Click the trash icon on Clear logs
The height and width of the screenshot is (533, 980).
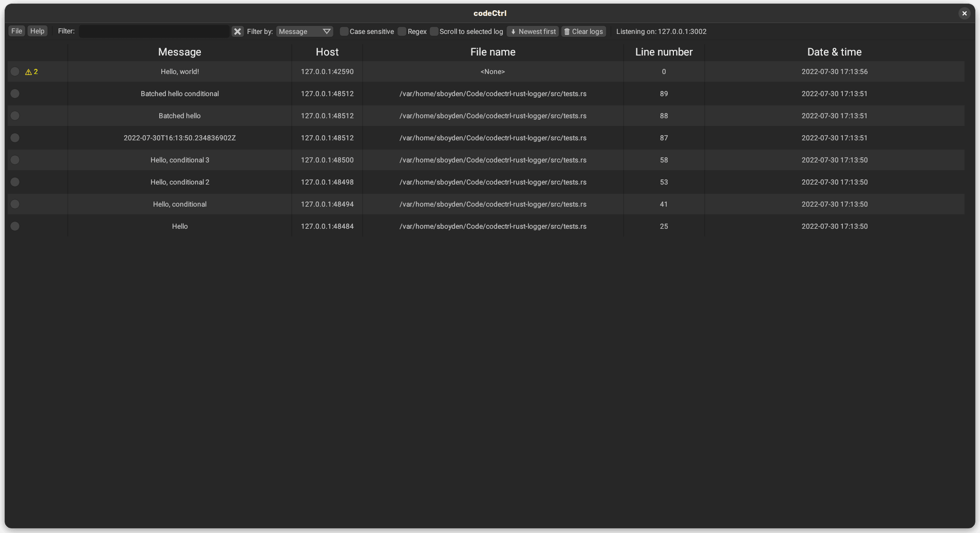567,31
